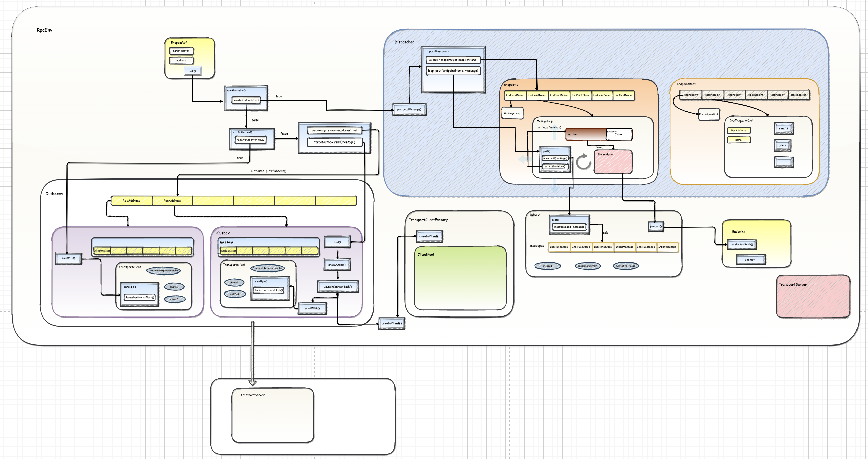Click the small RpcEndpointRef box under RpcEndpoint row

coord(709,114)
